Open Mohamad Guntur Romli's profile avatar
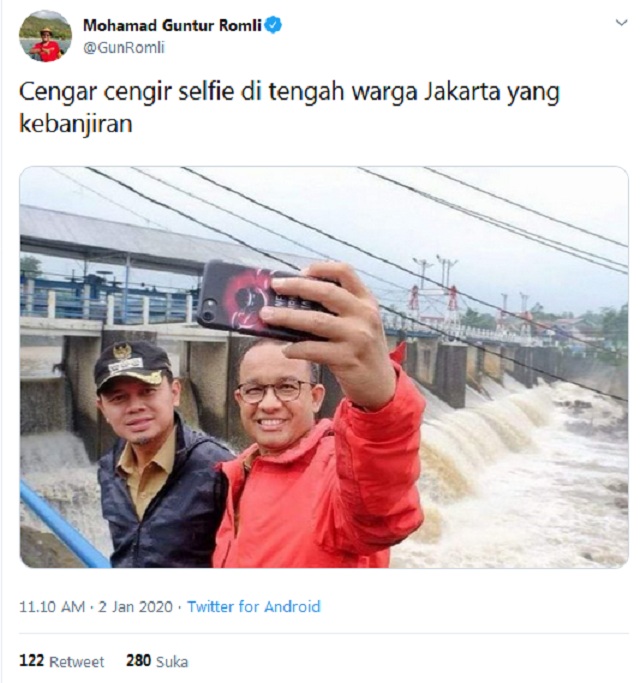The image size is (640, 683). 45,36
